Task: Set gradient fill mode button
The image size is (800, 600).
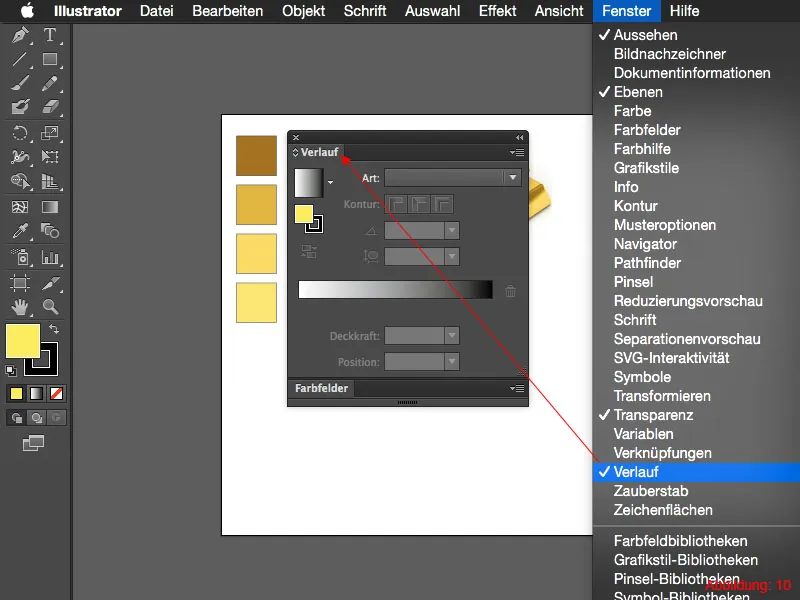Action: 36,393
